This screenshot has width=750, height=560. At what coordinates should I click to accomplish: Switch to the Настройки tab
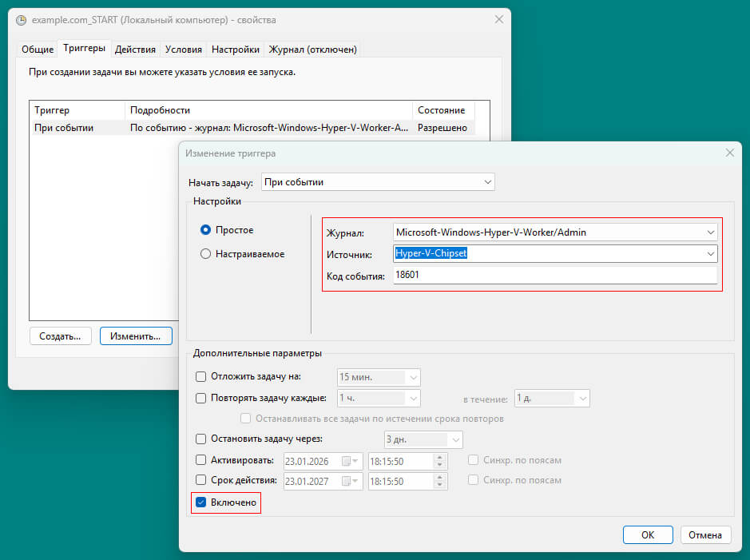[235, 49]
